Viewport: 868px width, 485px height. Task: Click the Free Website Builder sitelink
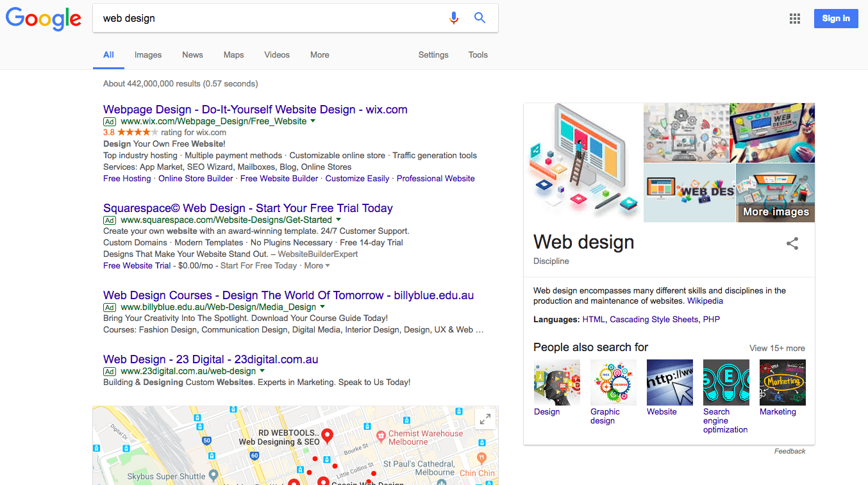279,178
